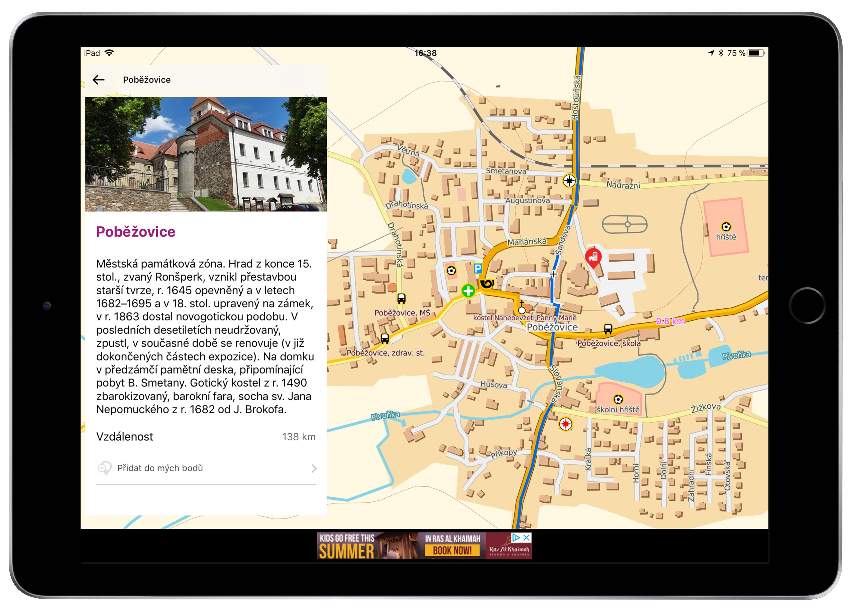Tap the red star marker near Slovanská
This screenshot has height=616, width=853.
pyautogui.click(x=565, y=424)
